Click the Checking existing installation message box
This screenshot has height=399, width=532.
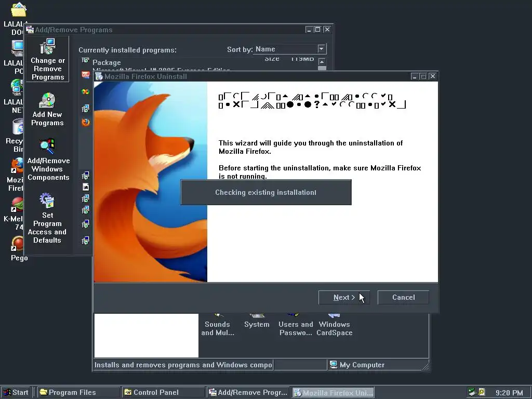pyautogui.click(x=265, y=192)
